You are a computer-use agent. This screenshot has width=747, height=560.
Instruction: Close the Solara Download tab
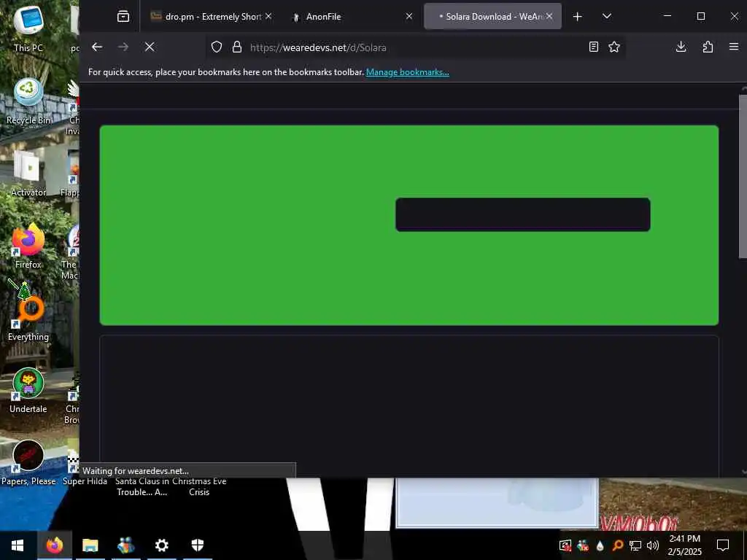pyautogui.click(x=549, y=17)
